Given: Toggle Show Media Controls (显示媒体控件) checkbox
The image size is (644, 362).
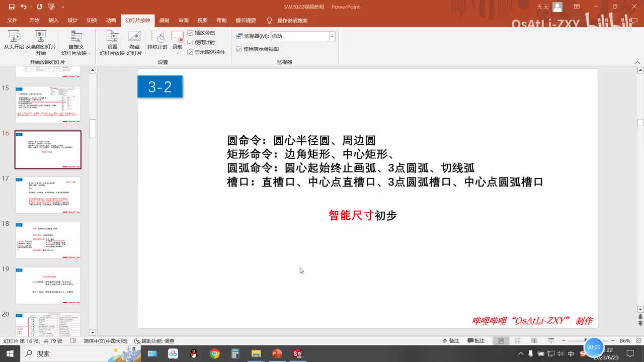Looking at the screenshot, I should click(206, 52).
